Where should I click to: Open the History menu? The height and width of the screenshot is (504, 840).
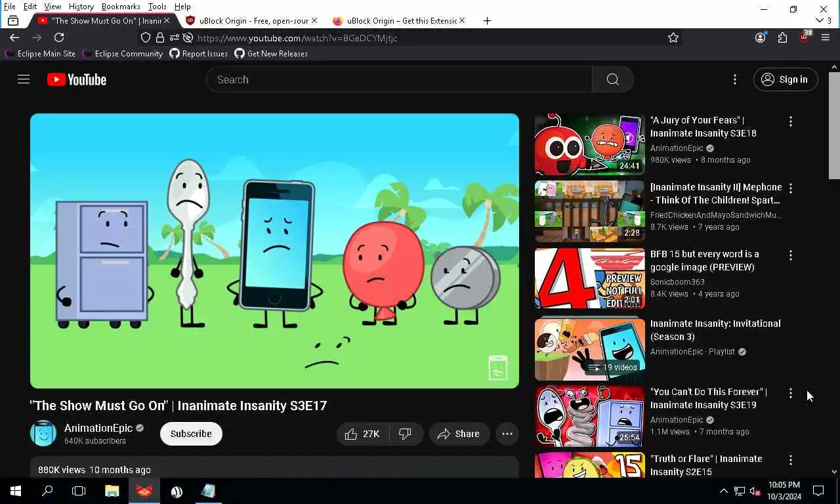click(x=81, y=7)
